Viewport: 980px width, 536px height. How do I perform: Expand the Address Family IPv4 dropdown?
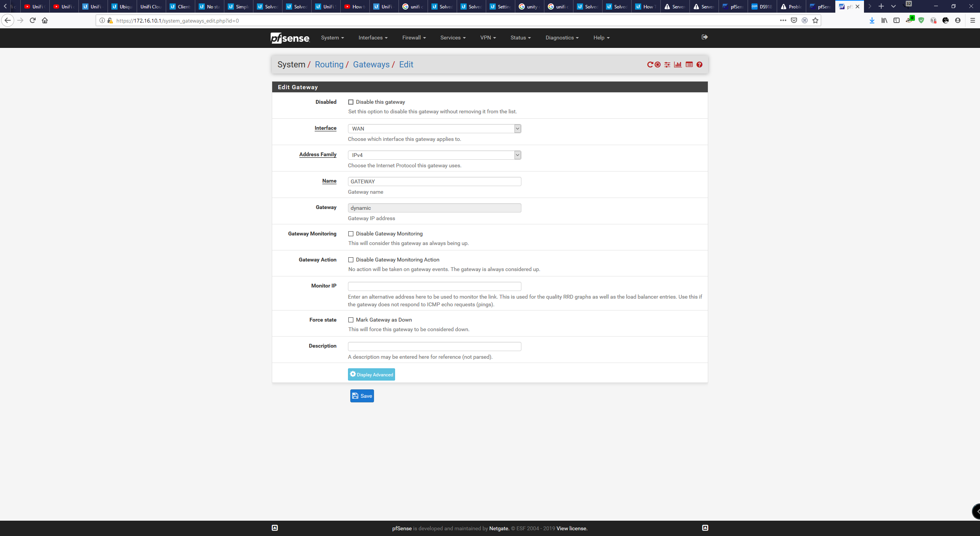(434, 155)
